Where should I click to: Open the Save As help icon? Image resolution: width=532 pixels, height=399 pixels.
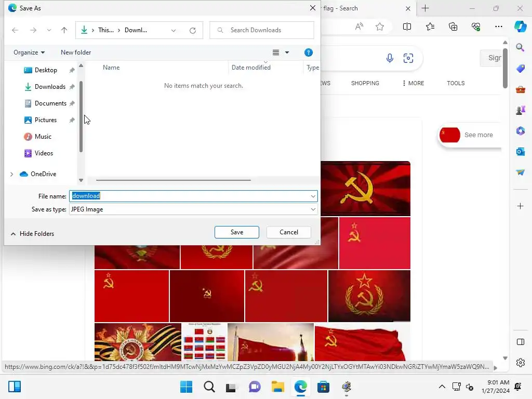pyautogui.click(x=308, y=52)
